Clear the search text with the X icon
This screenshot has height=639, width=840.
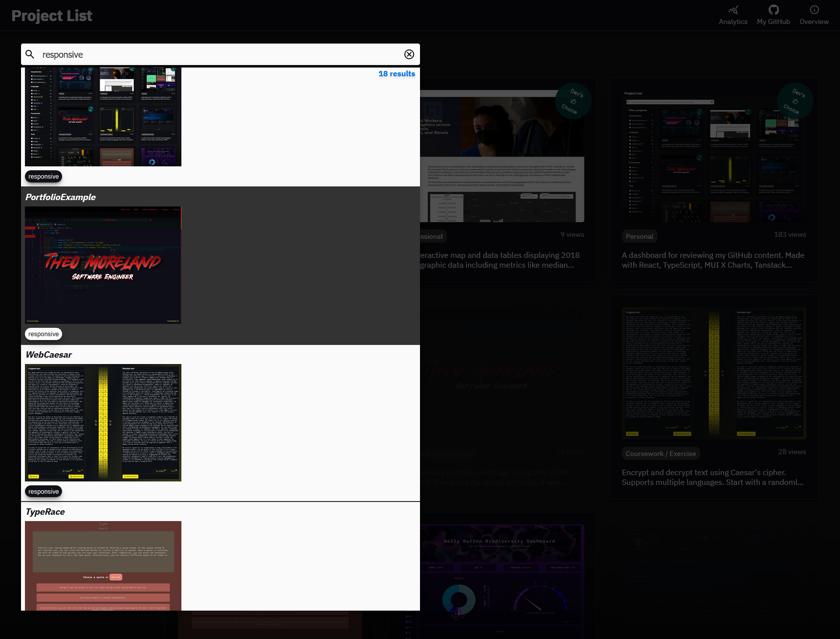coord(409,54)
